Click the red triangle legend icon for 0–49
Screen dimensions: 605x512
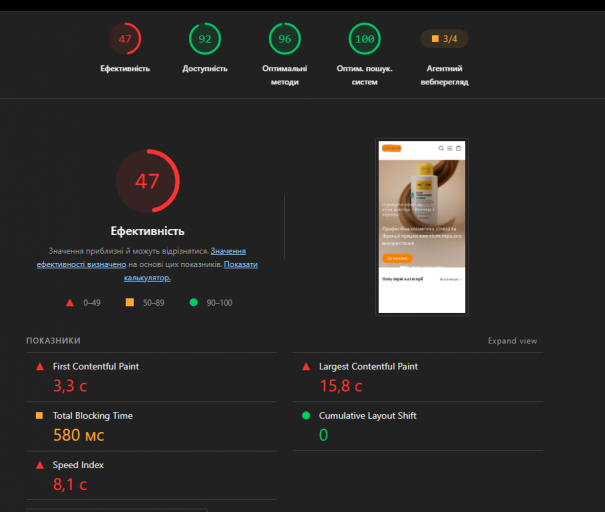[70, 302]
